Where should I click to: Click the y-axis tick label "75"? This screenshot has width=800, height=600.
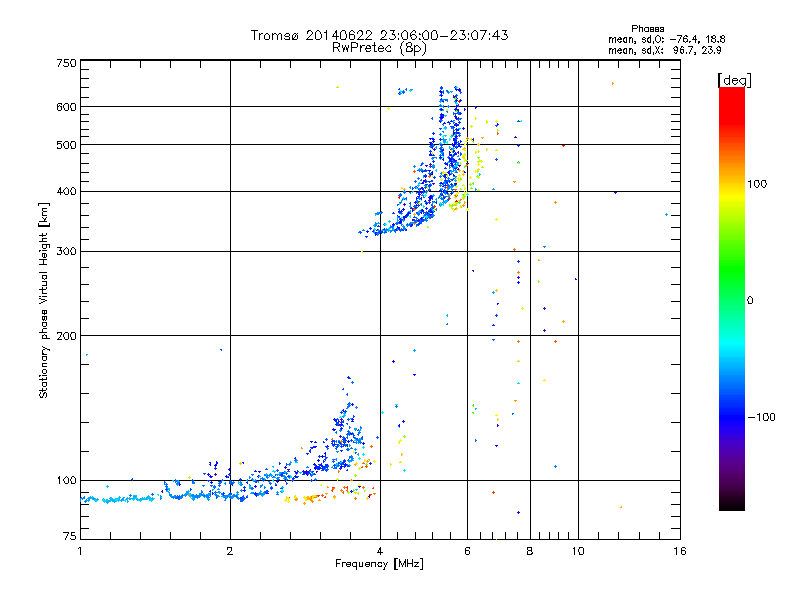70,536
